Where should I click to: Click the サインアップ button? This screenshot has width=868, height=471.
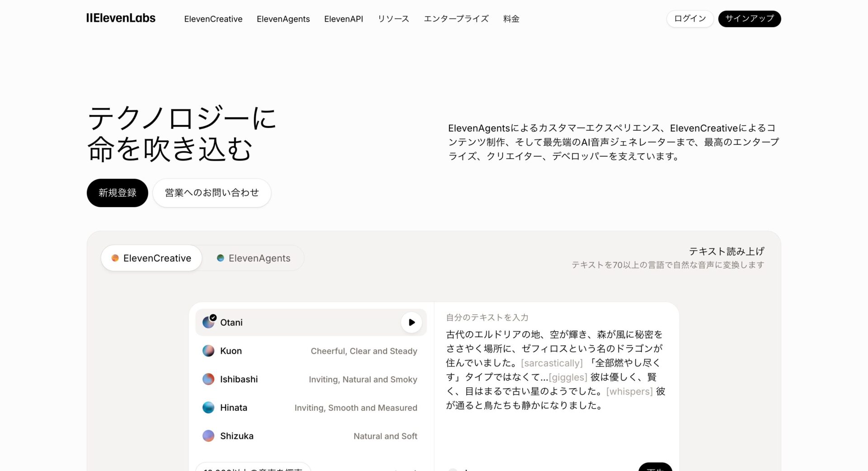(x=749, y=19)
